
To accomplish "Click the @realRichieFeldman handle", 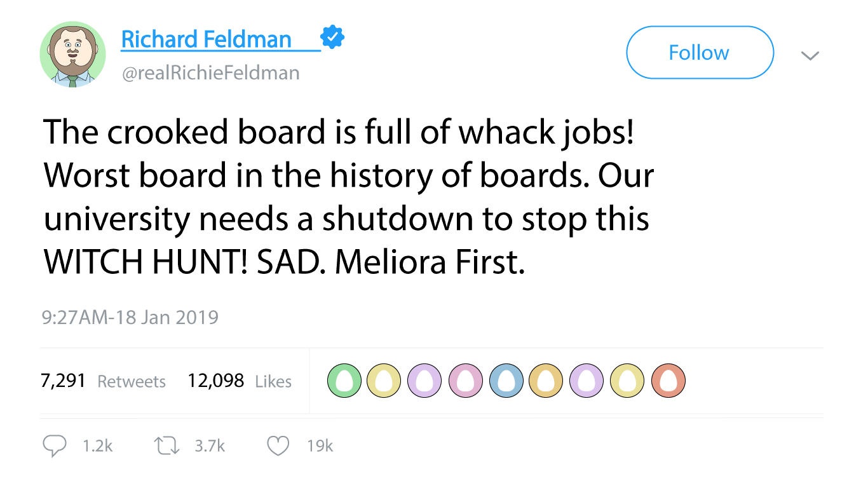I will coord(210,73).
